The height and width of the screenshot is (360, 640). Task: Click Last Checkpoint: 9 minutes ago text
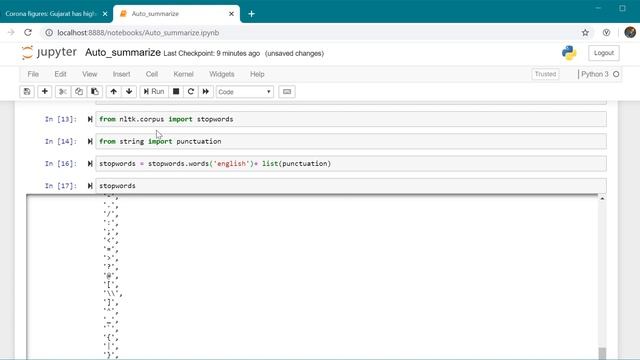click(x=211, y=53)
